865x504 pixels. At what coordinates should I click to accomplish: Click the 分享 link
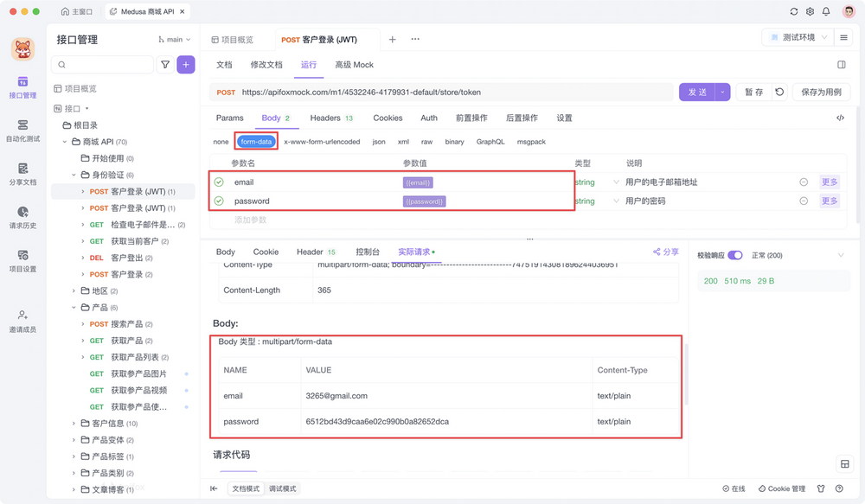pyautogui.click(x=666, y=252)
